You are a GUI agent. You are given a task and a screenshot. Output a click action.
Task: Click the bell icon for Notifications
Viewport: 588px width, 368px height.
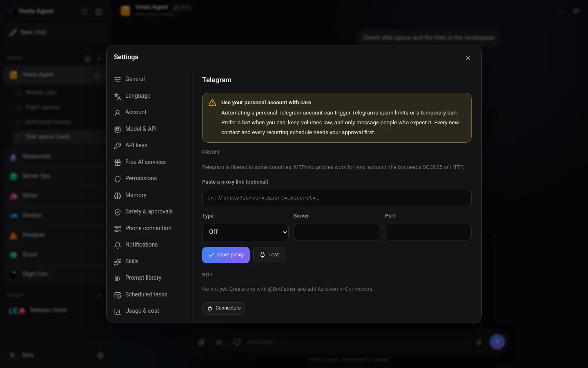[x=118, y=245]
